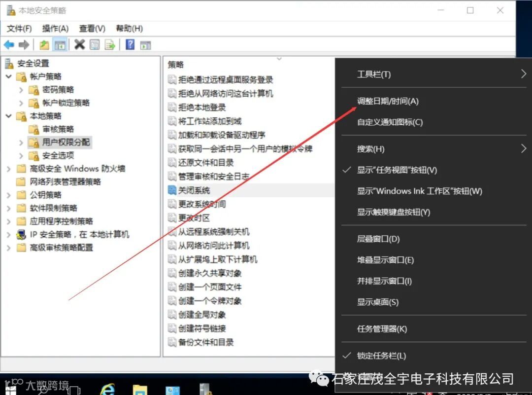Expand the 应用程序控制策略 node arrow
The image size is (532, 395).
[x=9, y=222]
